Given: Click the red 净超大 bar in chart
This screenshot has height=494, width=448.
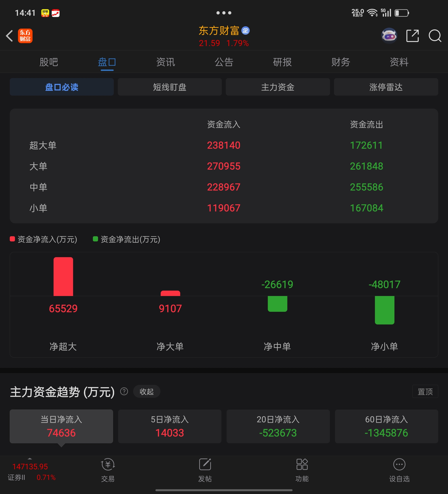Looking at the screenshot, I should (63, 276).
